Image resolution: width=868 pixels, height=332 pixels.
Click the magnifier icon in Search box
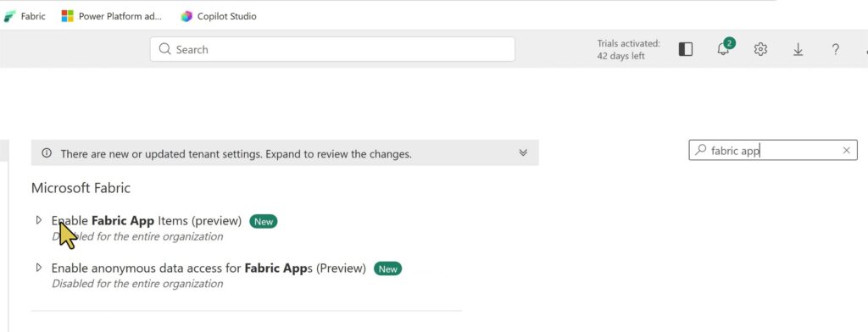[x=165, y=49]
